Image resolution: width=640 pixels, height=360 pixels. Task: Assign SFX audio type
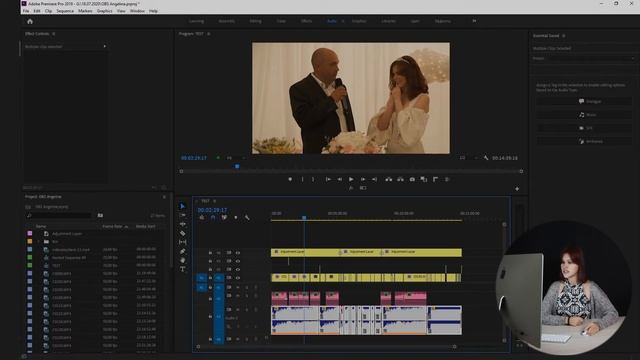point(584,128)
